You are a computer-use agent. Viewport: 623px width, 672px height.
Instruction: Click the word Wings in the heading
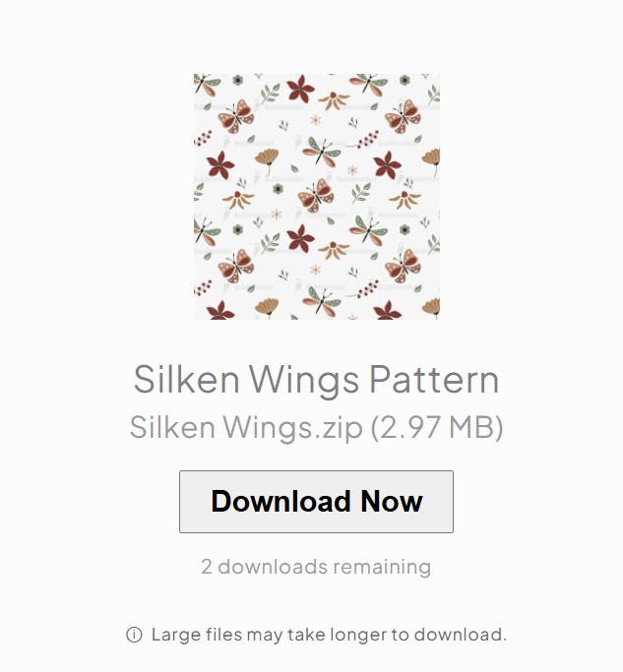click(304, 381)
